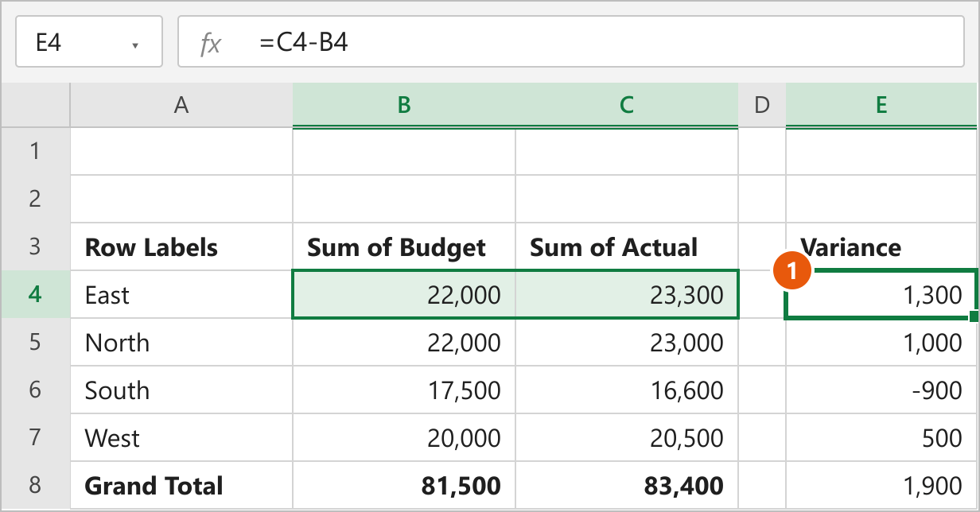Select Grand Total budget 81,500
The image size is (980, 512).
coord(404,485)
